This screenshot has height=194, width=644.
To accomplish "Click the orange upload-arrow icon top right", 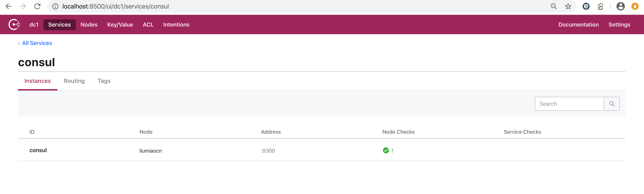I will [x=635, y=6].
